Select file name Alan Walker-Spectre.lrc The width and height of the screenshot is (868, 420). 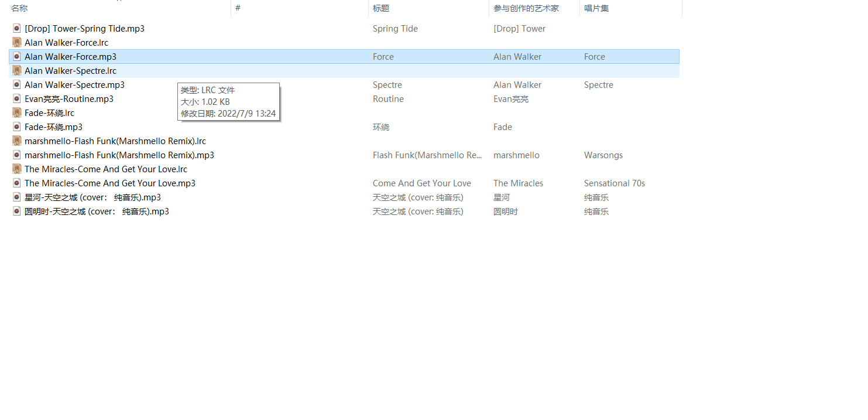tap(70, 70)
